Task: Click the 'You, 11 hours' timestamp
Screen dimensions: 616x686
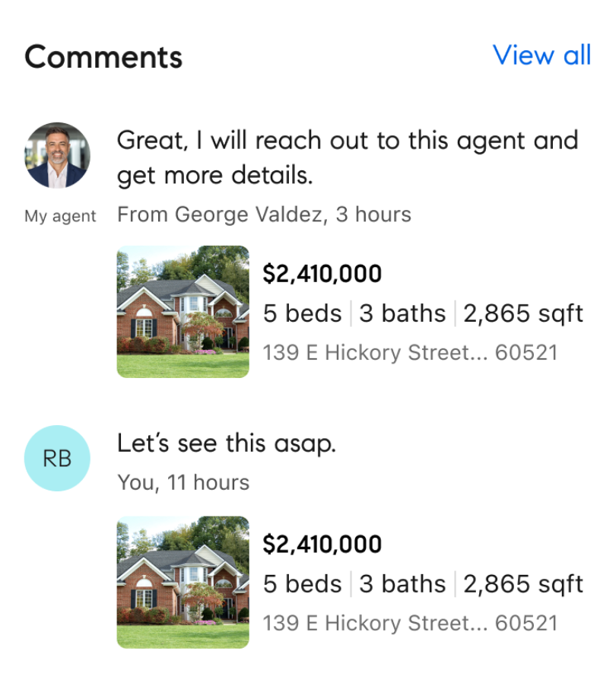Action: [183, 483]
